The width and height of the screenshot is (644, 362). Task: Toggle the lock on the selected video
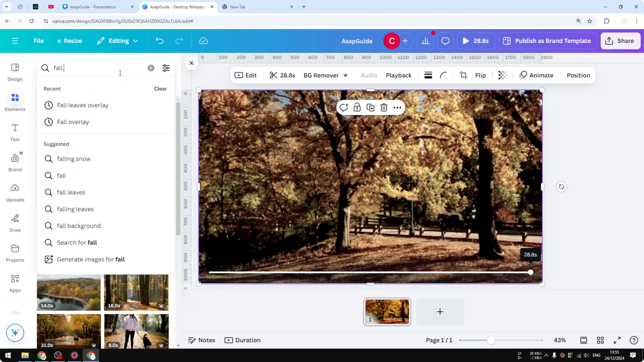(357, 107)
